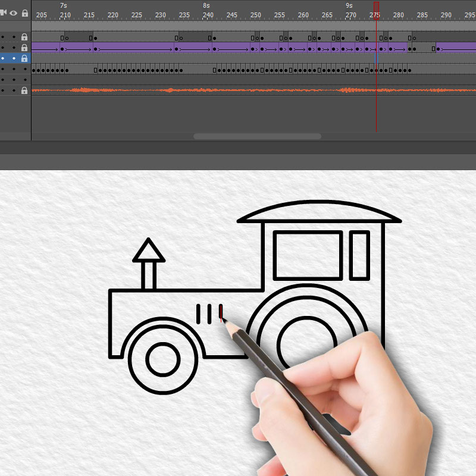Select the orange audio waveform span in the timeline
Viewport: 476px width, 476px height.
253,90
